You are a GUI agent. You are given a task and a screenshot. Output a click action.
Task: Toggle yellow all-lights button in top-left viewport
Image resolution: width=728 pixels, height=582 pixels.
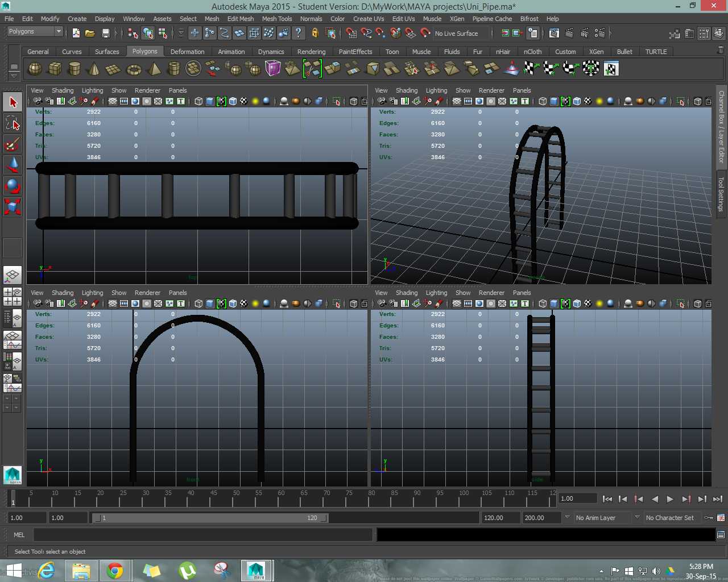(255, 101)
